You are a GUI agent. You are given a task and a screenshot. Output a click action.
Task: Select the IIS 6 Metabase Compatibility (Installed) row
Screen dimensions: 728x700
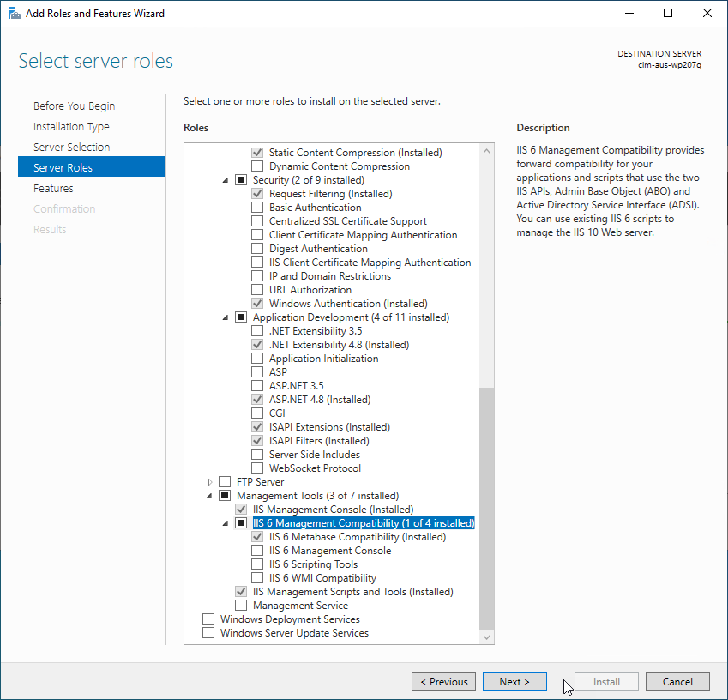pyautogui.click(x=358, y=537)
